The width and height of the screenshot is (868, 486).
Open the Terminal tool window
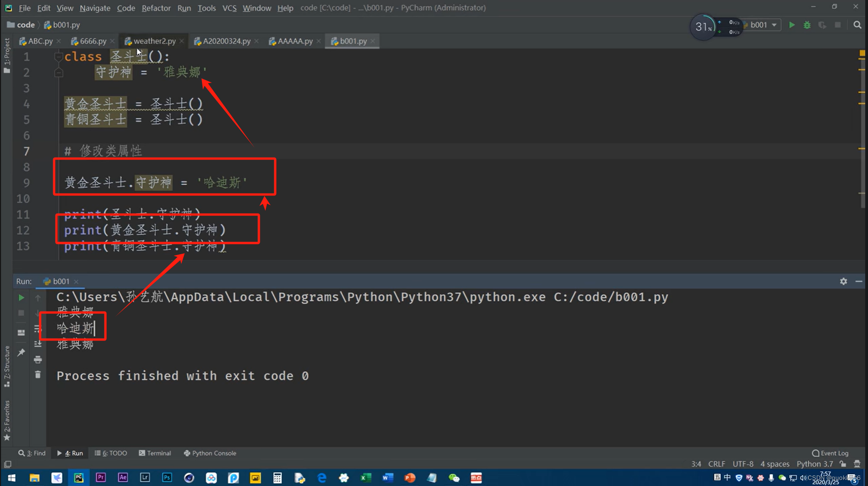pos(155,453)
